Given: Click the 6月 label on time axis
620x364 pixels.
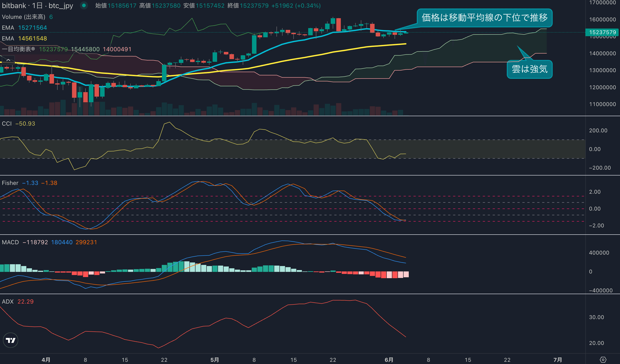Looking at the screenshot, I should coord(389,360).
